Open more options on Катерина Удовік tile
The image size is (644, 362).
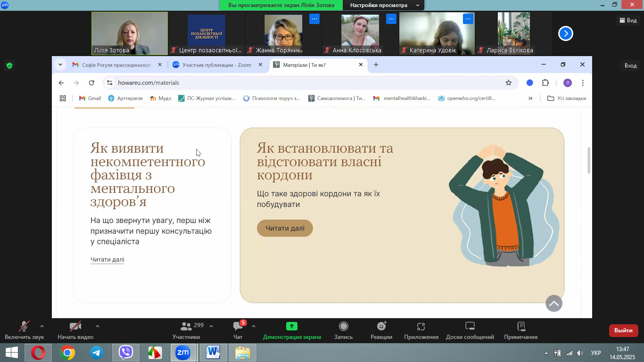(468, 19)
